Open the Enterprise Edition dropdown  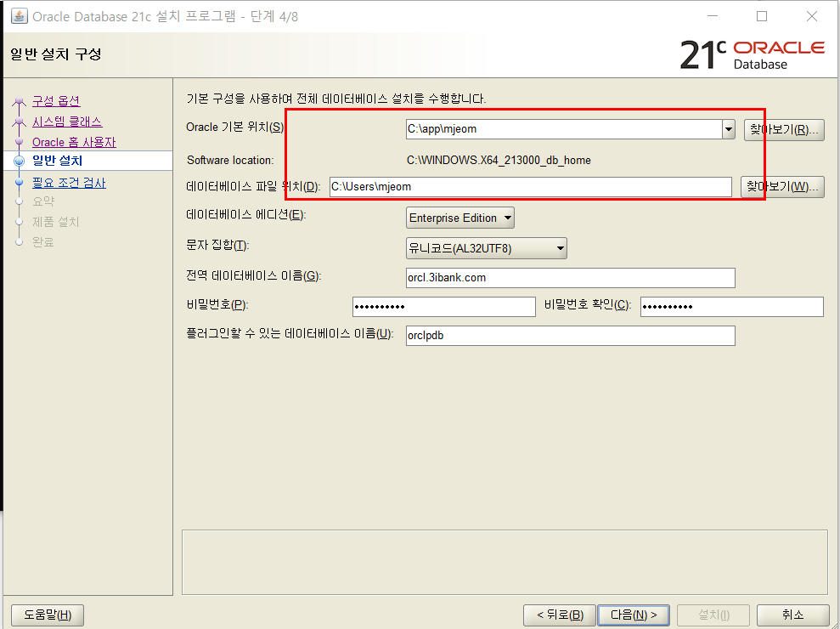pyautogui.click(x=460, y=218)
